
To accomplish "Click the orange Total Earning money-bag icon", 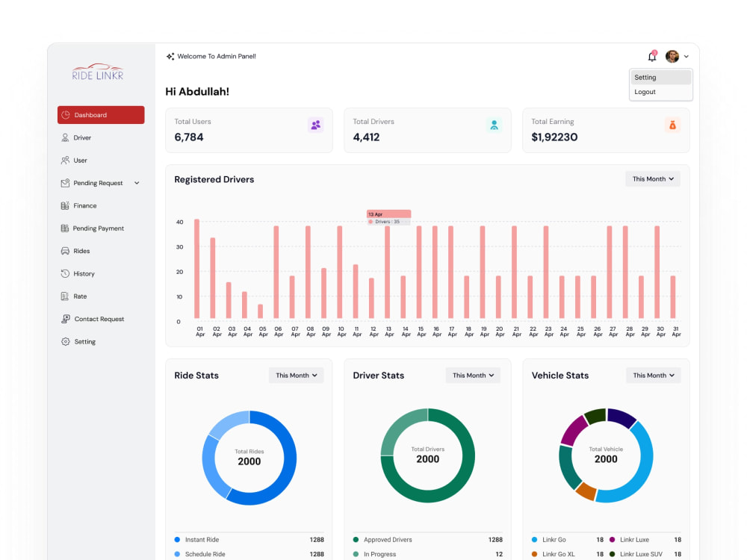I will point(673,125).
